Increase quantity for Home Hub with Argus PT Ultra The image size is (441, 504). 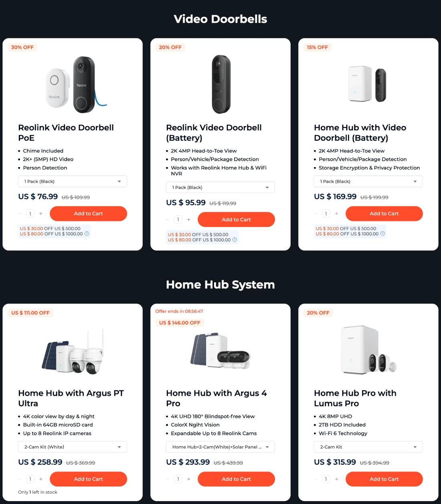coord(41,479)
